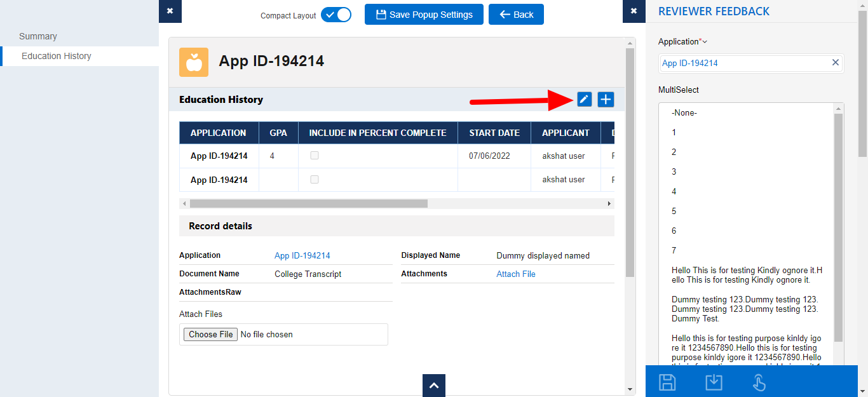The image size is (868, 397).
Task: Close the left popup panel with X
Action: (x=170, y=11)
